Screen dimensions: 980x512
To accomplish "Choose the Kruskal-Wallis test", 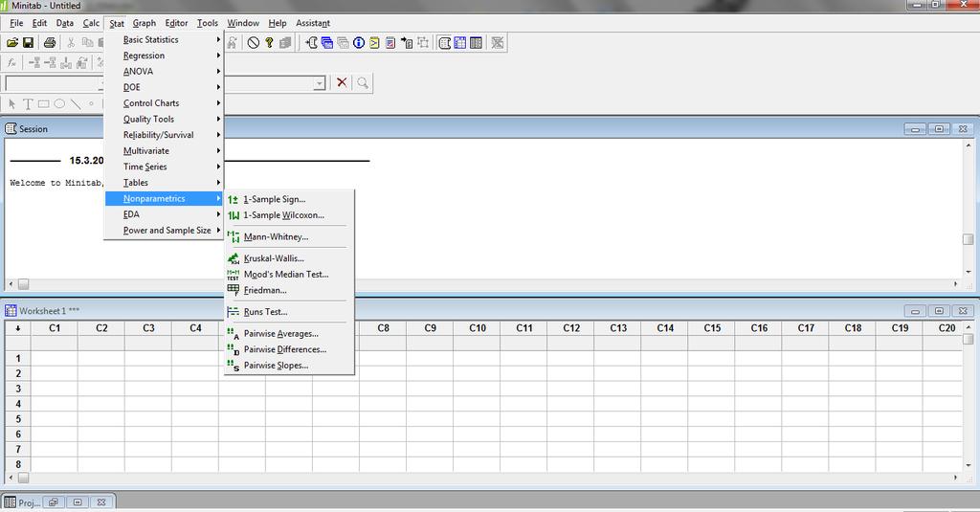I will click(289, 258).
